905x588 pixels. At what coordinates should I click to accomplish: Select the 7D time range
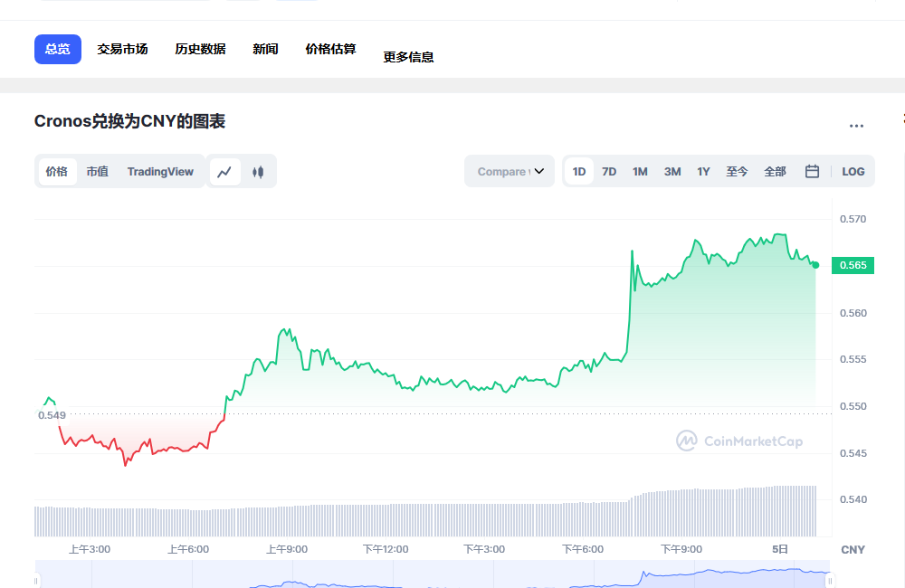pyautogui.click(x=609, y=171)
